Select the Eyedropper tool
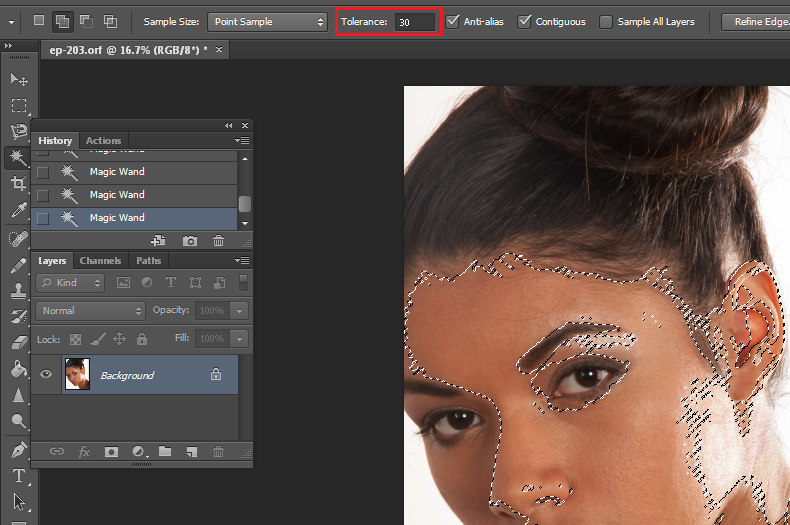790x525 pixels. coord(19,210)
